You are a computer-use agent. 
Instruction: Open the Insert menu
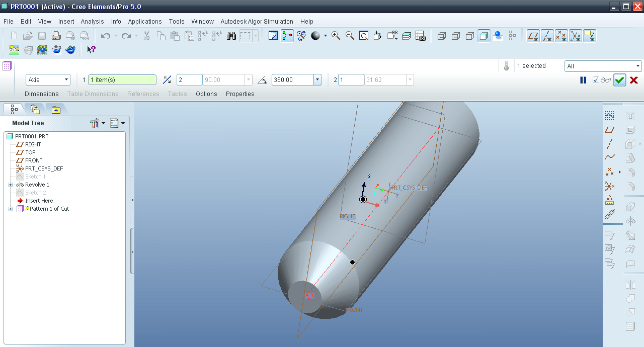click(66, 22)
